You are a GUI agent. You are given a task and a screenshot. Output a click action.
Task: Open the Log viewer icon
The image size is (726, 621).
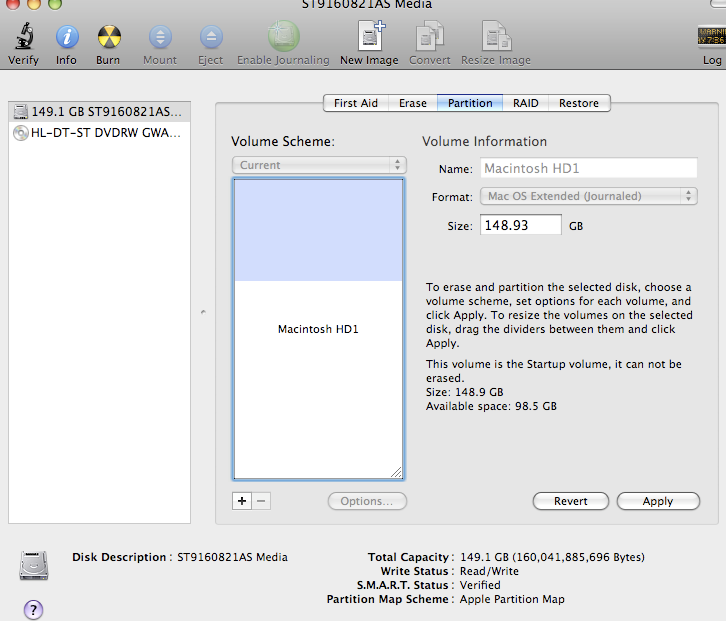tap(712, 36)
